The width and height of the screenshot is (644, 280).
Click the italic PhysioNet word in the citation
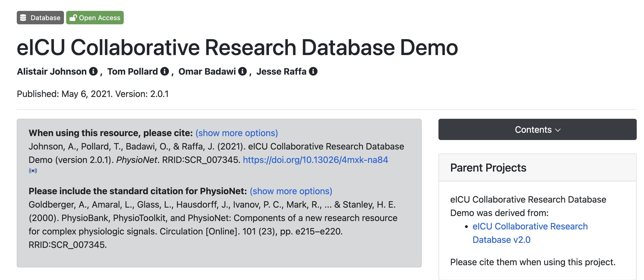click(137, 160)
